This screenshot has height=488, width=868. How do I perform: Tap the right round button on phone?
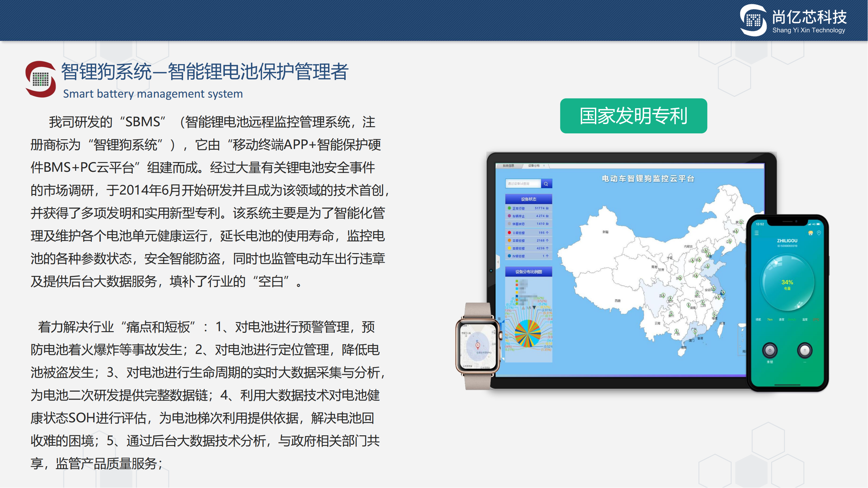[805, 351]
